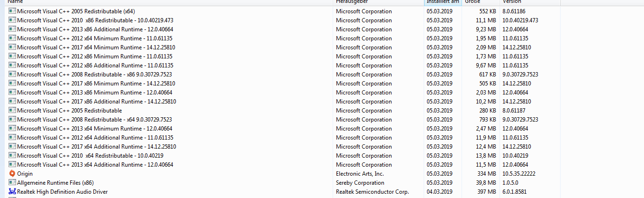
Task: Click size value "397 MB" of Realtek
Action: (x=487, y=191)
